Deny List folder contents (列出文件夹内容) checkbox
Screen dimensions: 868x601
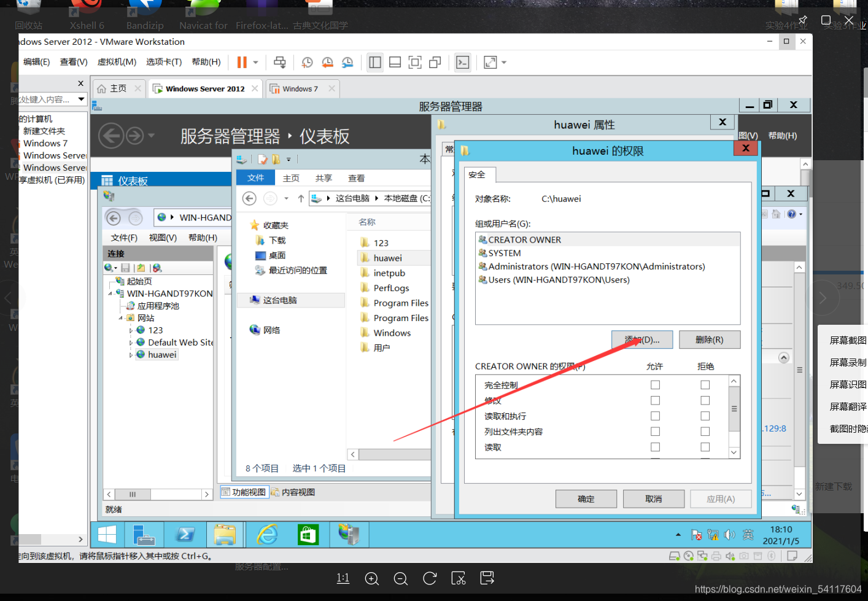point(705,432)
